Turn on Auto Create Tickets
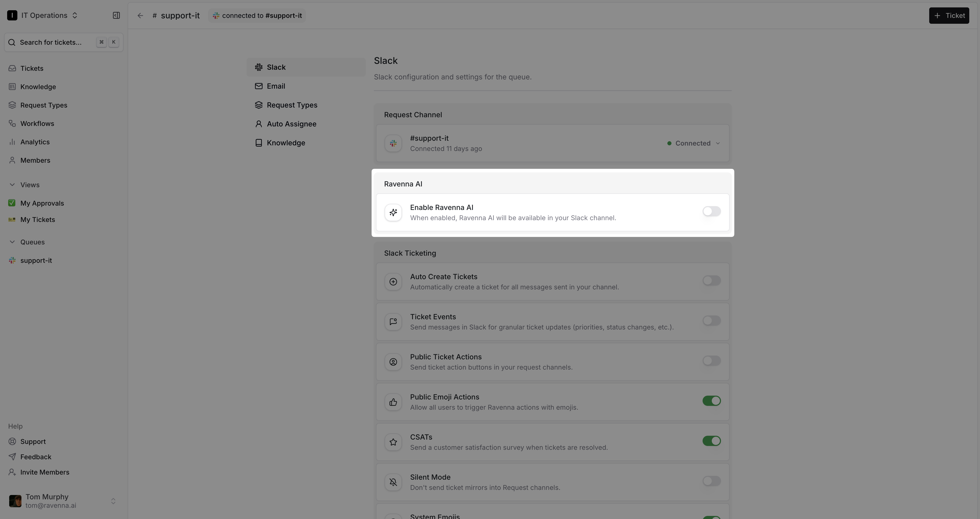This screenshot has height=519, width=980. 712,281
